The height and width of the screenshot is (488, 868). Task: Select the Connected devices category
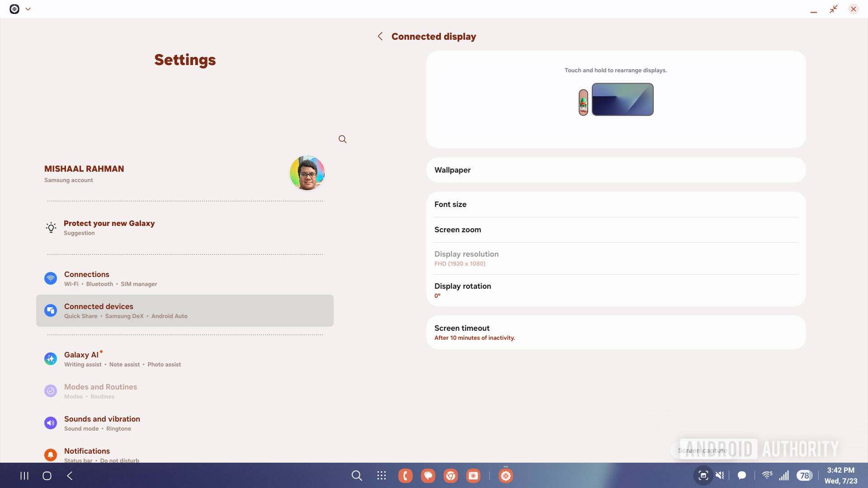(x=184, y=311)
